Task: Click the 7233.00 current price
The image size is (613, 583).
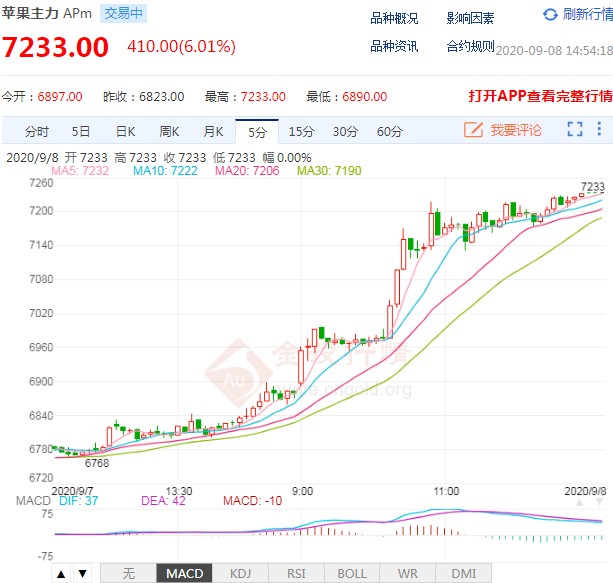Action: coord(55,47)
